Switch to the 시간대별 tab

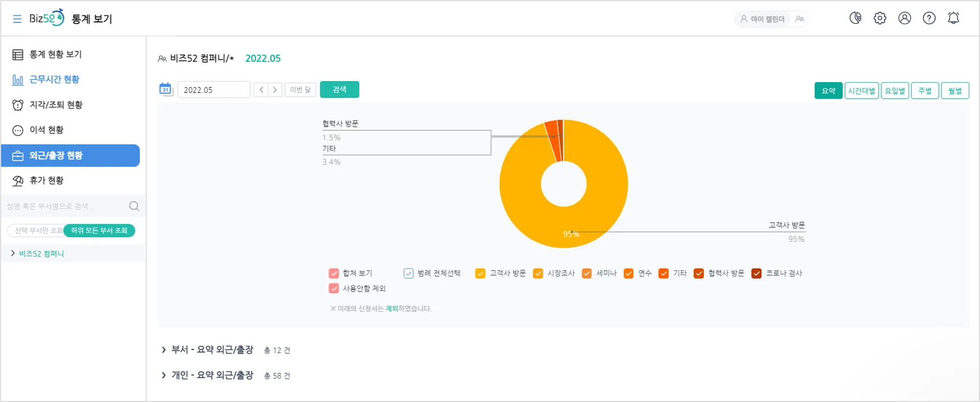[x=861, y=90]
